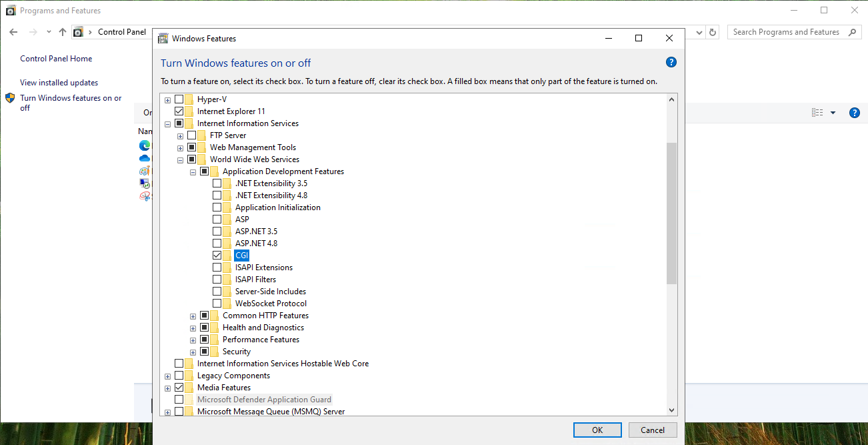Select the ASP.NET 3.5 row
This screenshot has height=445, width=868.
pyautogui.click(x=256, y=232)
